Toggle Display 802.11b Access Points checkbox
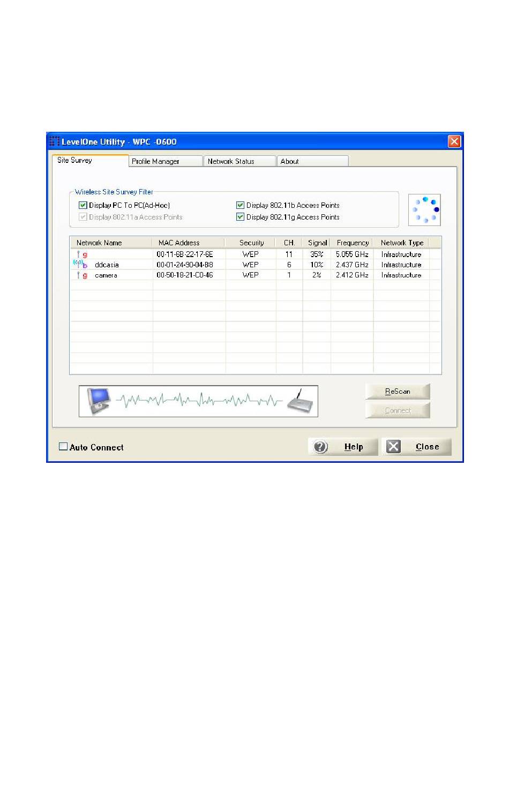The image size is (509, 812). (x=241, y=205)
